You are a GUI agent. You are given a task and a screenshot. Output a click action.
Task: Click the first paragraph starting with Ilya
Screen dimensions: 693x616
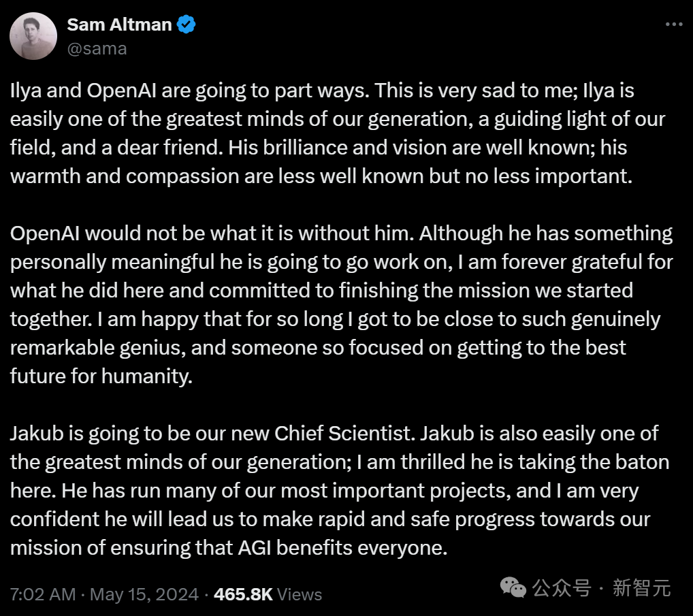pos(338,133)
